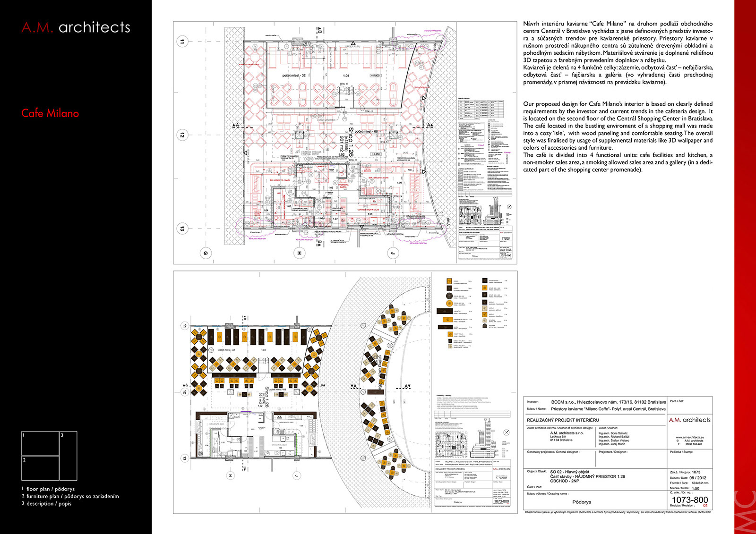Click the tall layout key box number 3
756x534 pixels.
click(68, 456)
